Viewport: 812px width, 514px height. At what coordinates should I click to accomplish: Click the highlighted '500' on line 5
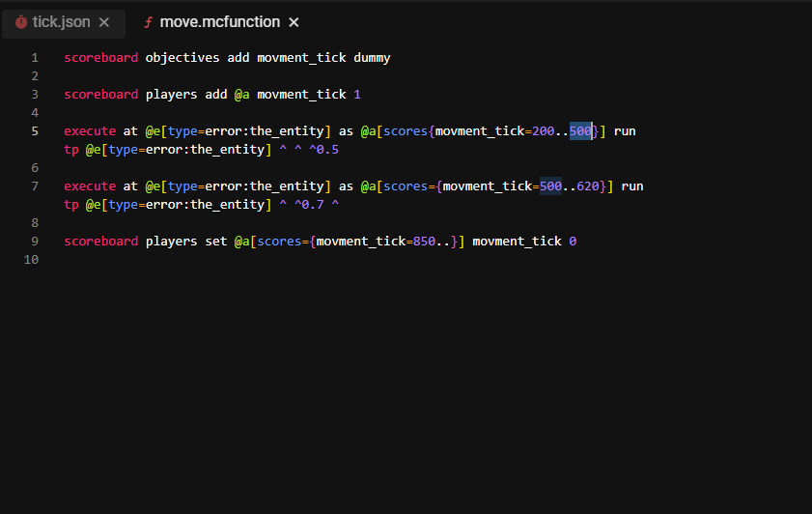580,131
